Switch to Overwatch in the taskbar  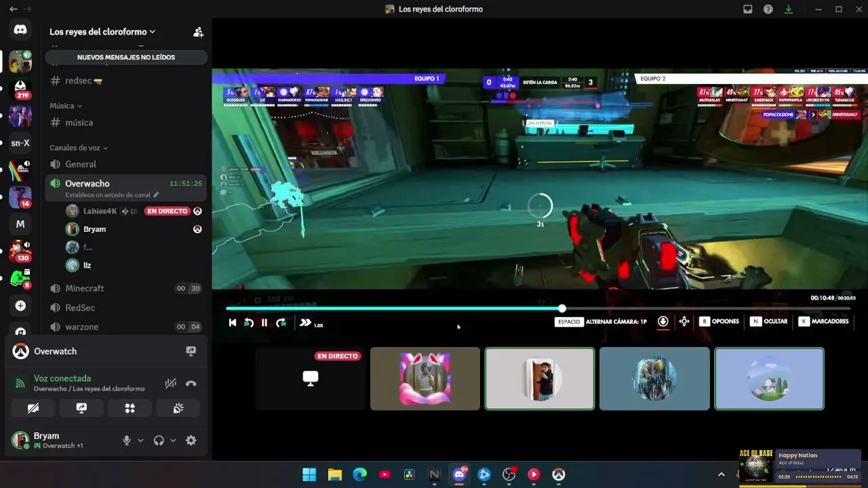(x=559, y=474)
